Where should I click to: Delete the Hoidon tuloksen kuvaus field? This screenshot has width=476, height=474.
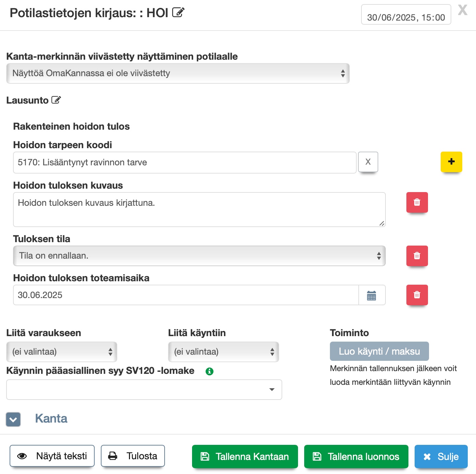tap(417, 202)
